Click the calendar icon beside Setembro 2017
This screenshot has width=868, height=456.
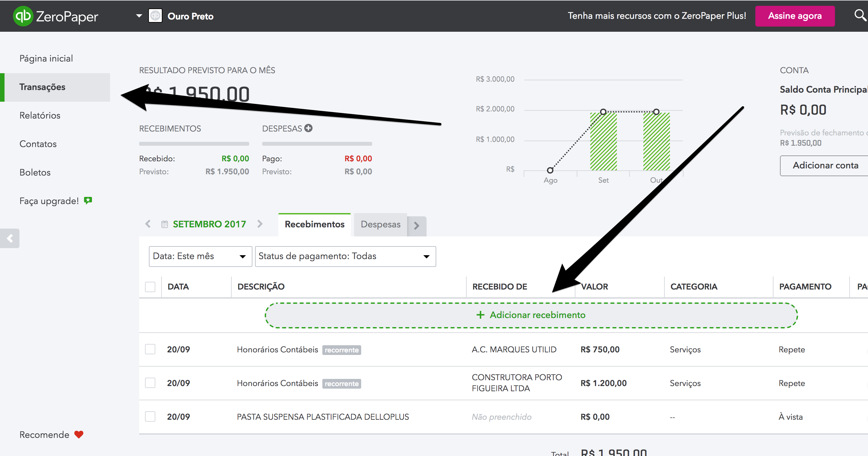tap(164, 224)
